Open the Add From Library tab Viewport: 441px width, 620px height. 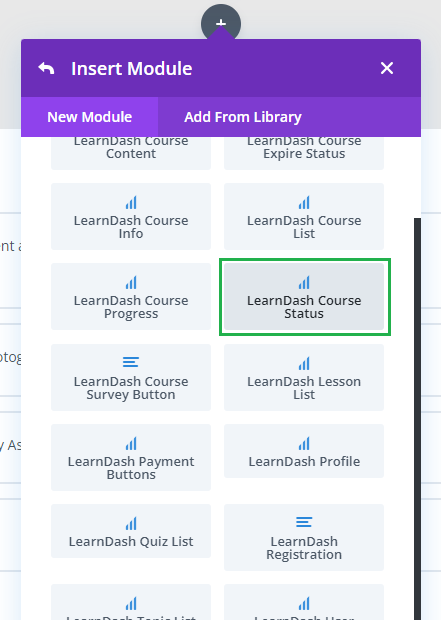pos(243,117)
